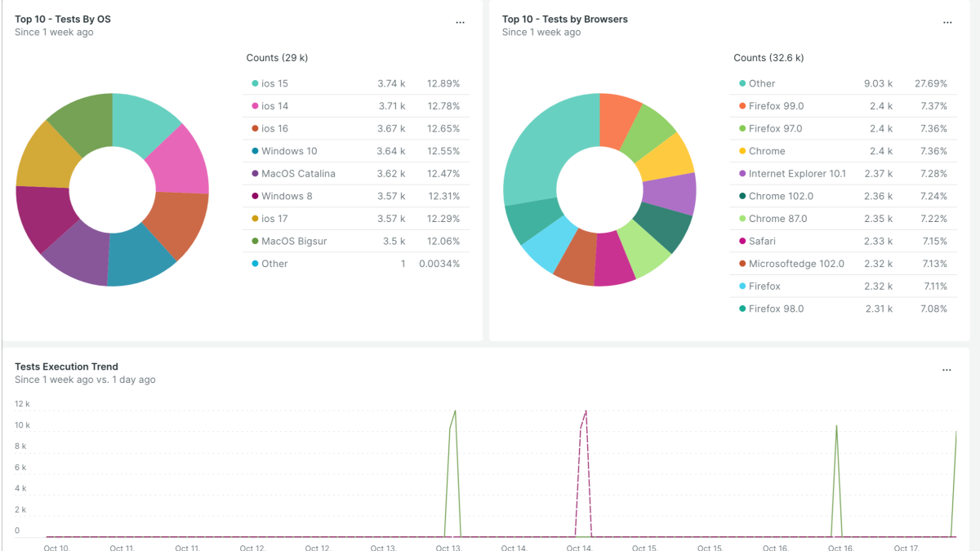Select Safari in browser legend
Screen dimensions: 980x551
coord(762,241)
